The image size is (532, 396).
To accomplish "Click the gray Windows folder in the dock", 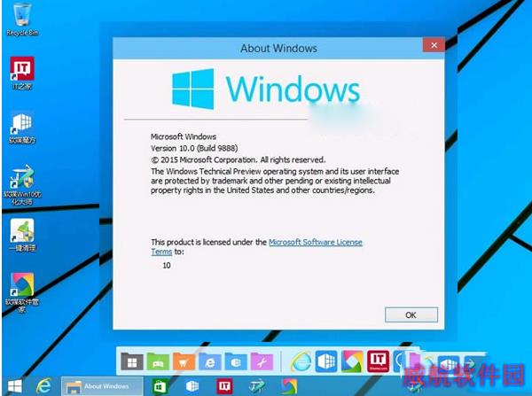I will click(x=132, y=361).
